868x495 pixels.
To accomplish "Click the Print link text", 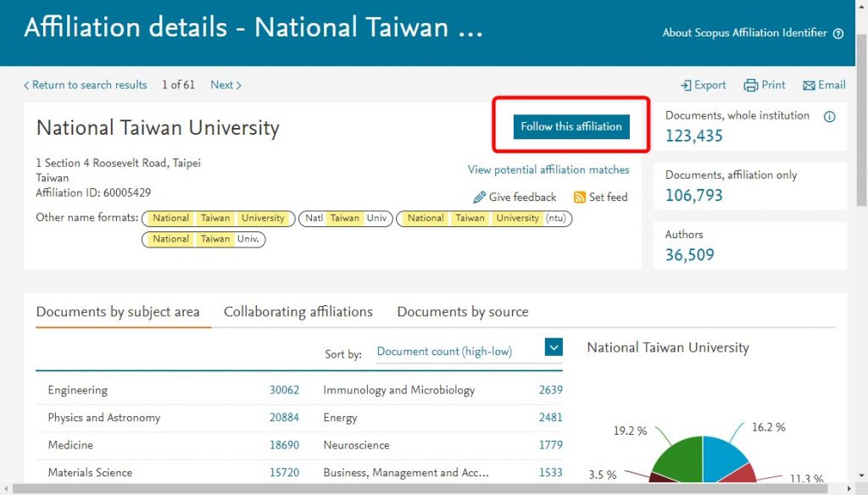I will pos(773,86).
